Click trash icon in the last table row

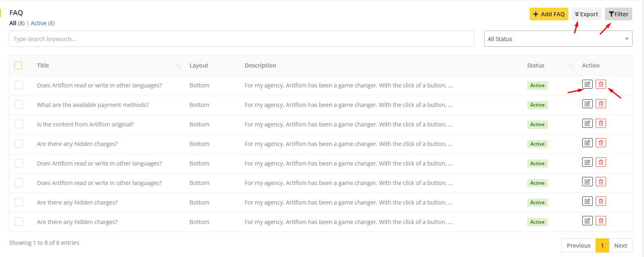pyautogui.click(x=600, y=221)
